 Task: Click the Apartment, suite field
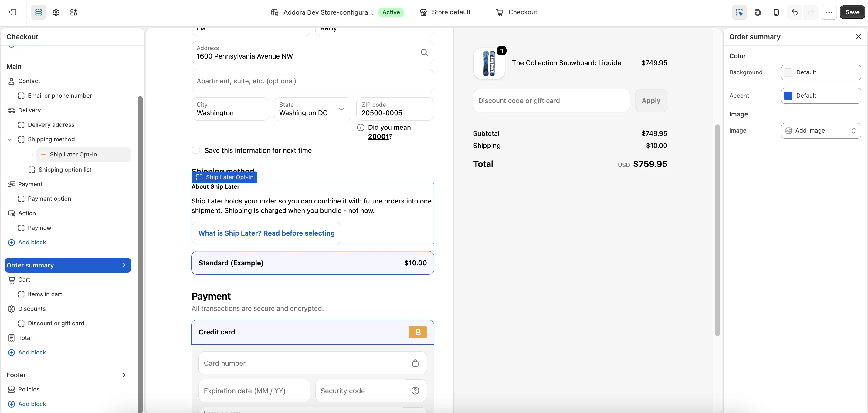pyautogui.click(x=312, y=81)
